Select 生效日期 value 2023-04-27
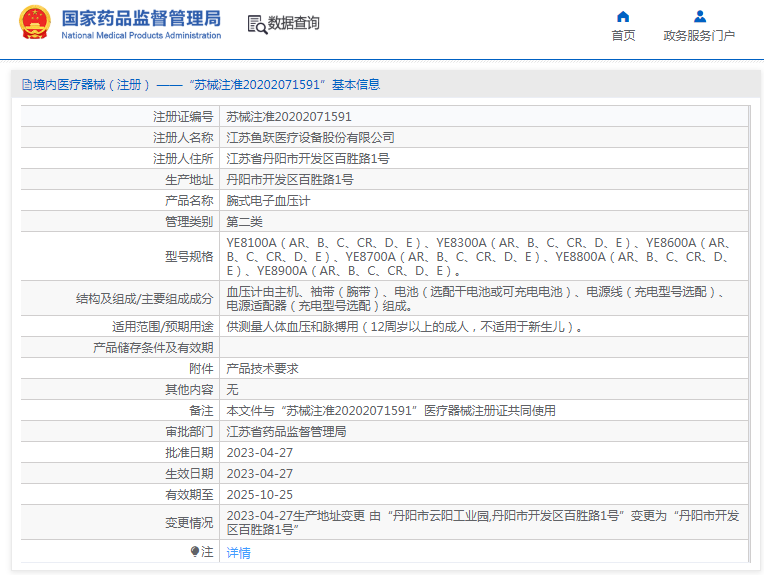 click(x=260, y=474)
